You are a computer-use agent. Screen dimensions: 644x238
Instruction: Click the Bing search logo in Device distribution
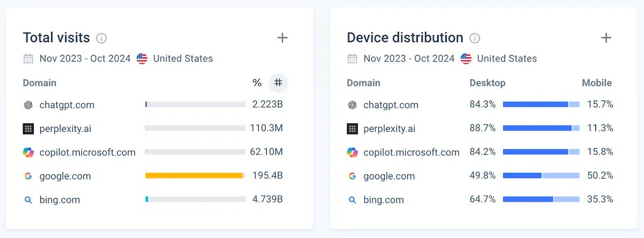(352, 200)
